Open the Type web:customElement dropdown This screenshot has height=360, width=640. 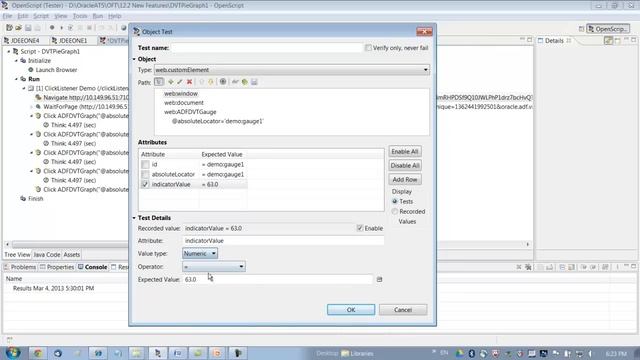(292, 70)
